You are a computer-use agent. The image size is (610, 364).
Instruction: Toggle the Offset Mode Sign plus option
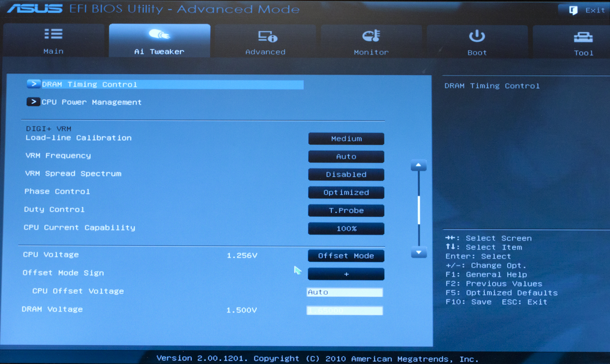pos(346,274)
